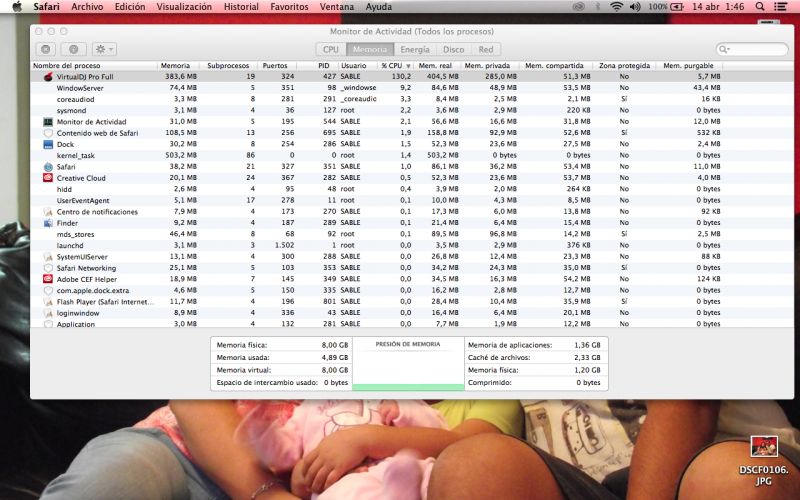The height and width of the screenshot is (500, 800).
Task: Click the VirtualDJ Pro Full process icon
Action: click(x=48, y=77)
